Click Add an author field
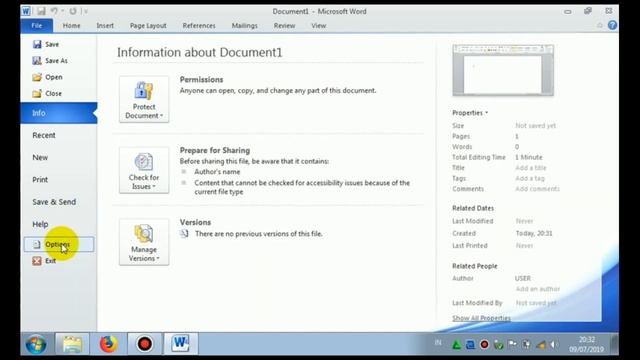Screen dimensions: 640x360 tap(538, 289)
